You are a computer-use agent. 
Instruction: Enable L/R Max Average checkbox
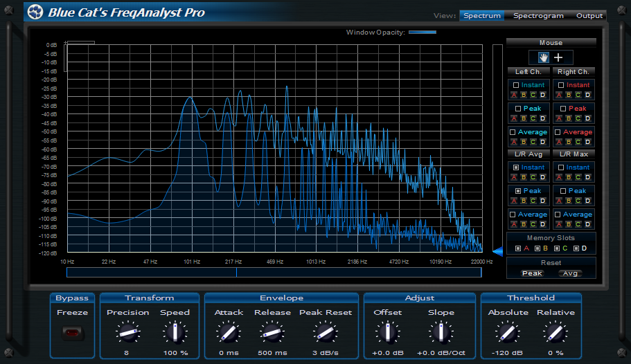561,215
